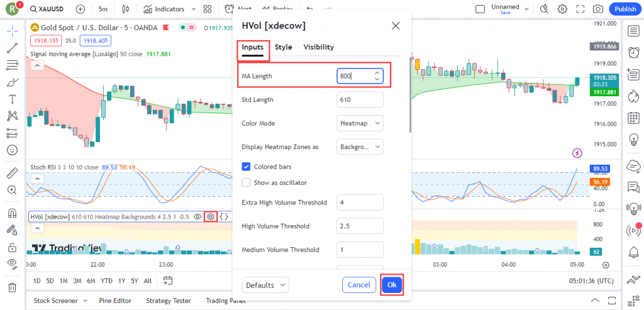
Task: Close the HVol settings dialog
Action: 396,26
